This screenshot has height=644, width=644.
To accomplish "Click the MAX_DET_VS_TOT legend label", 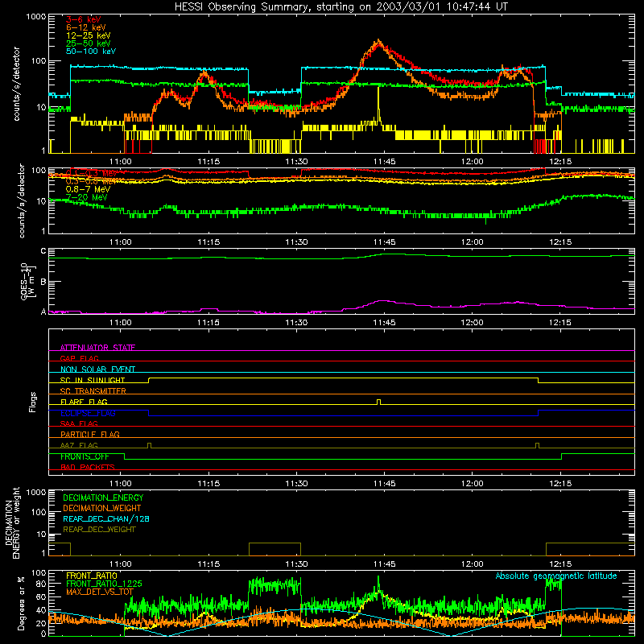I will pyautogui.click(x=100, y=592).
